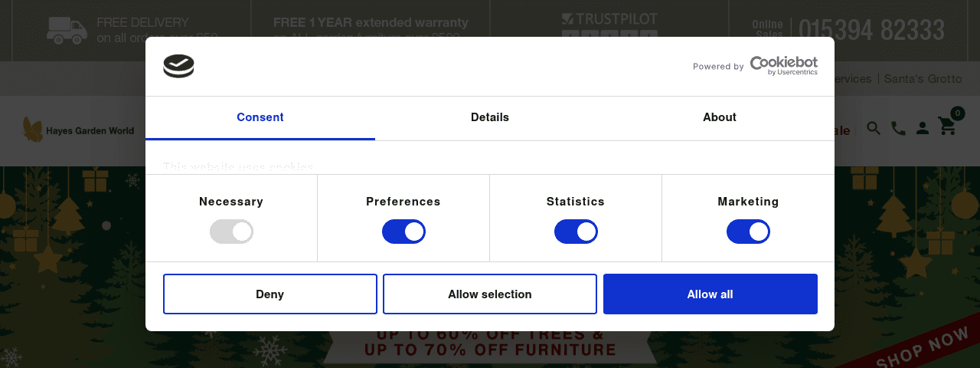Disable the Preferences cookies toggle
This screenshot has width=980, height=368.
403,232
